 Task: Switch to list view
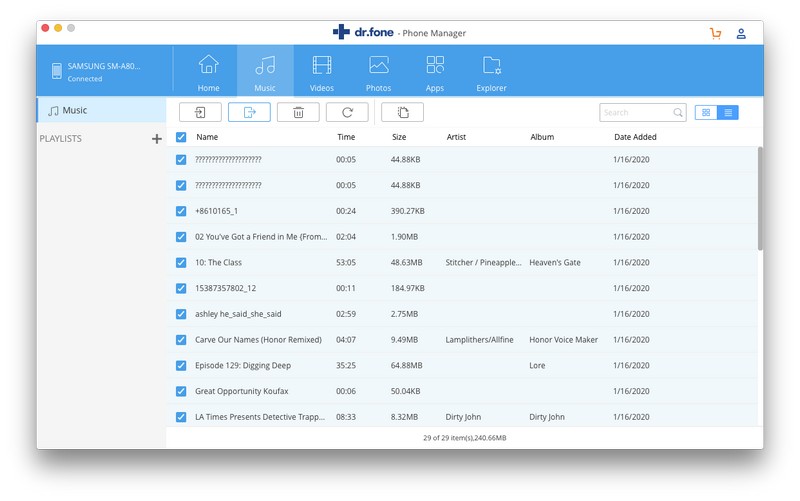(728, 112)
